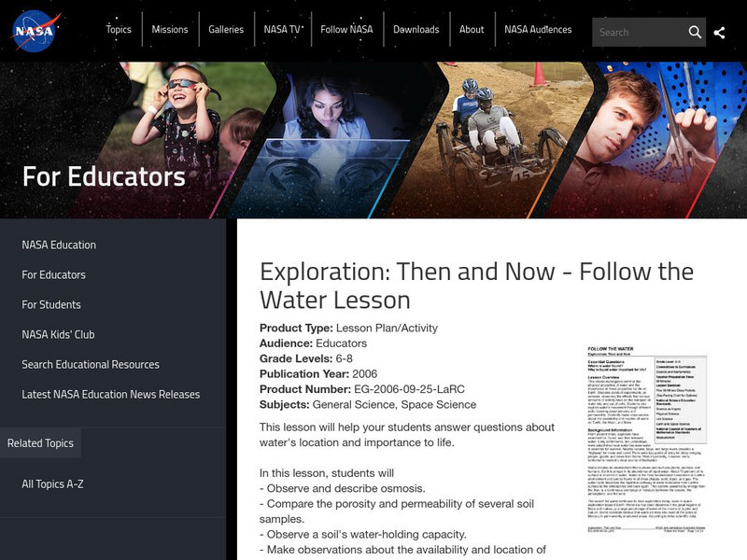Click inside the Search input box
The width and height of the screenshot is (747, 560).
[x=635, y=31]
